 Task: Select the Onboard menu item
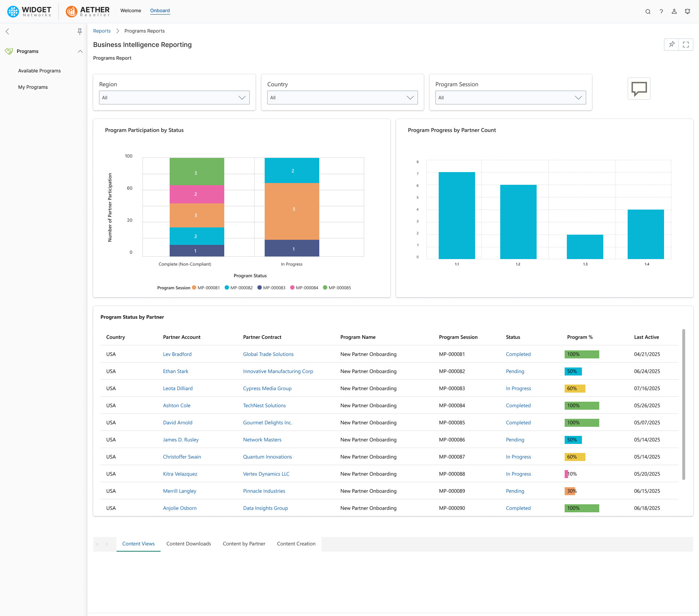(160, 11)
